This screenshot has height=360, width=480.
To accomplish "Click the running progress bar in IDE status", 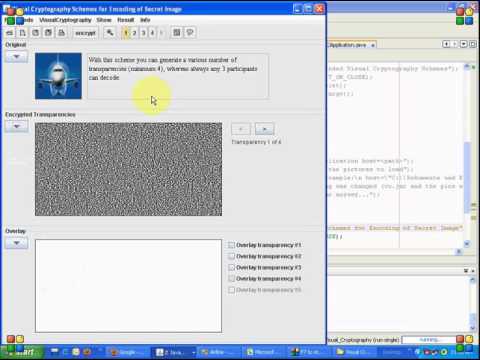I will (429, 340).
